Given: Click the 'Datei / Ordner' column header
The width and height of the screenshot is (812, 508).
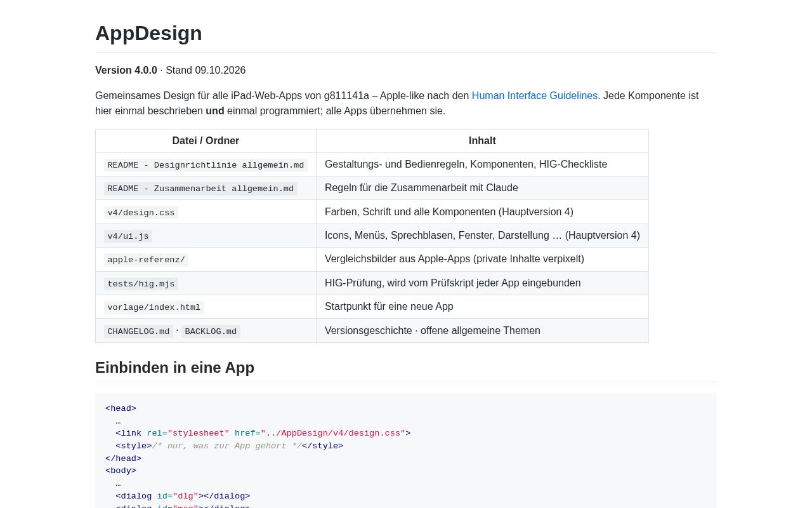Looking at the screenshot, I should coord(206,141).
